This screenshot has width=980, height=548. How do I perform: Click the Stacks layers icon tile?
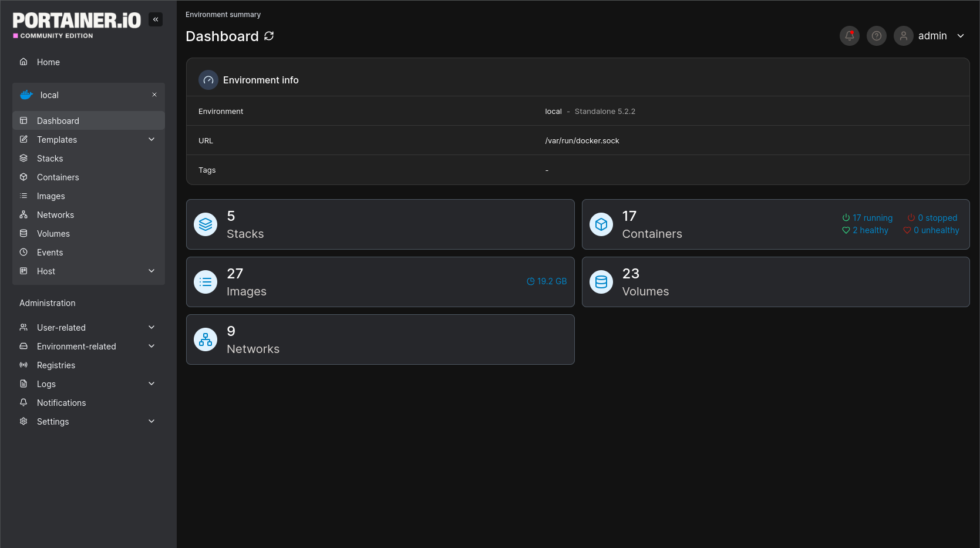[206, 224]
